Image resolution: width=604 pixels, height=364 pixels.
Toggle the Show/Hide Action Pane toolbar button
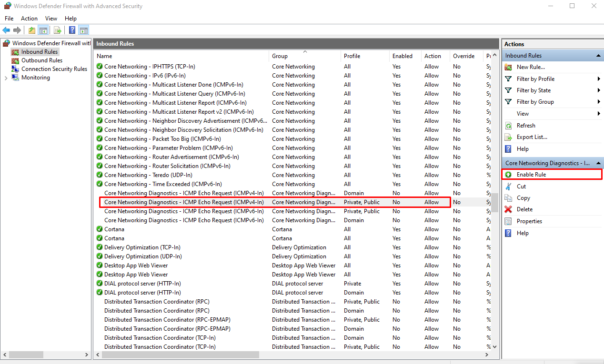point(83,30)
